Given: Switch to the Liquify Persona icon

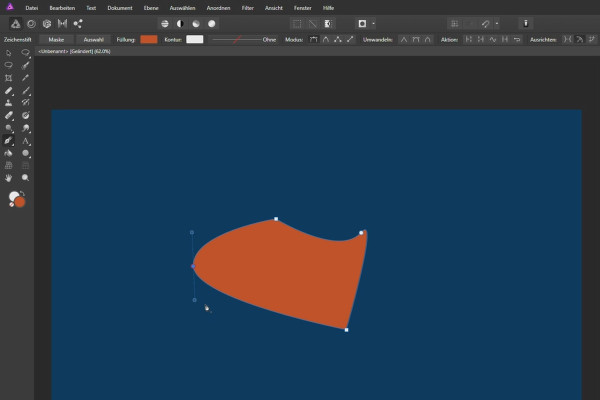Looking at the screenshot, I should click(x=31, y=24).
